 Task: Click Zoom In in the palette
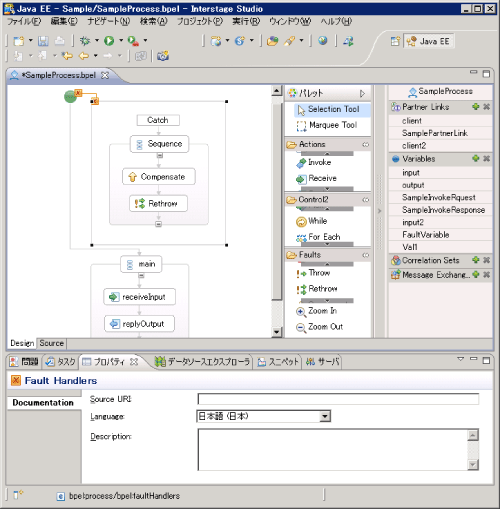[316, 311]
